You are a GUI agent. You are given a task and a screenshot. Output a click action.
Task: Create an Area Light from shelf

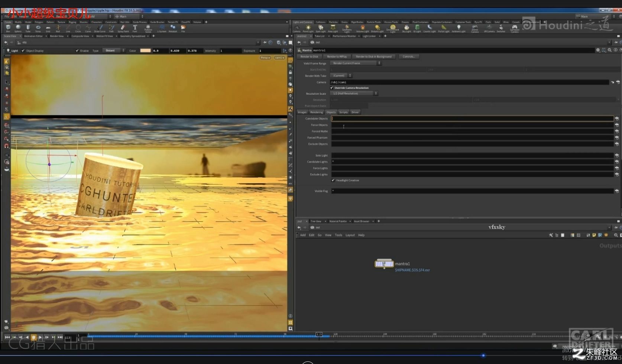[333, 29]
